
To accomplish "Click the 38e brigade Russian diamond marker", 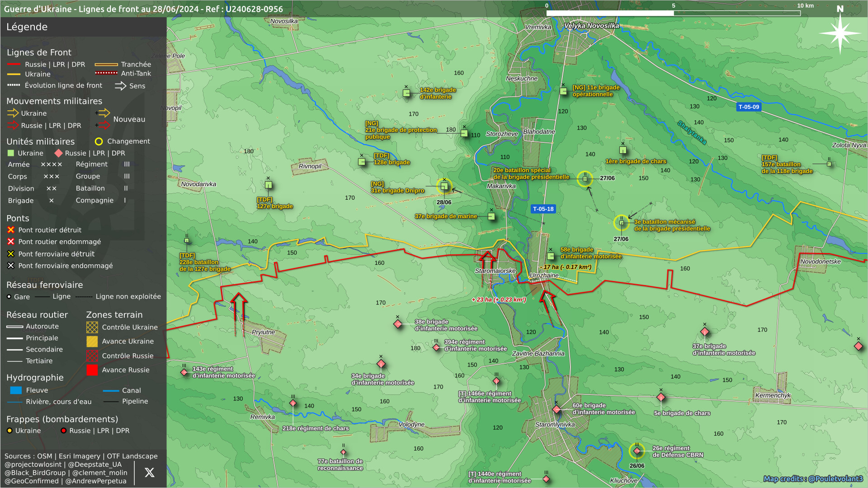I will 398,324.
